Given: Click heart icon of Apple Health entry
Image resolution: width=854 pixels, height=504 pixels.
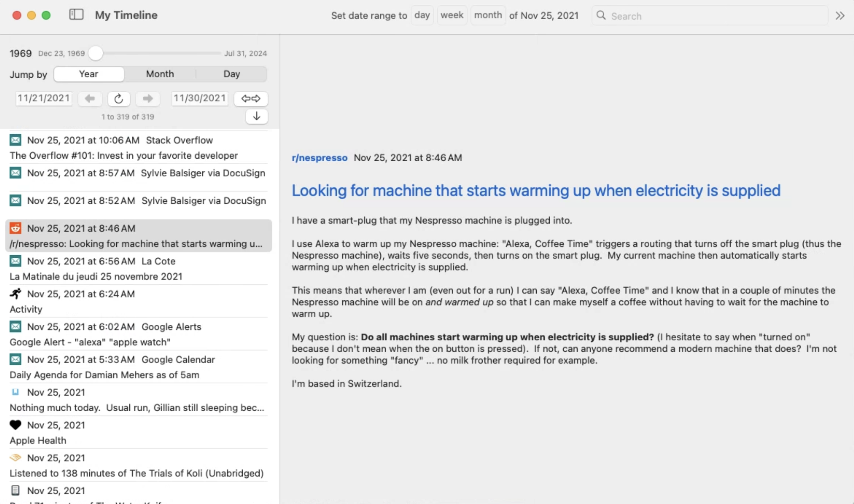Looking at the screenshot, I should 16,425.
